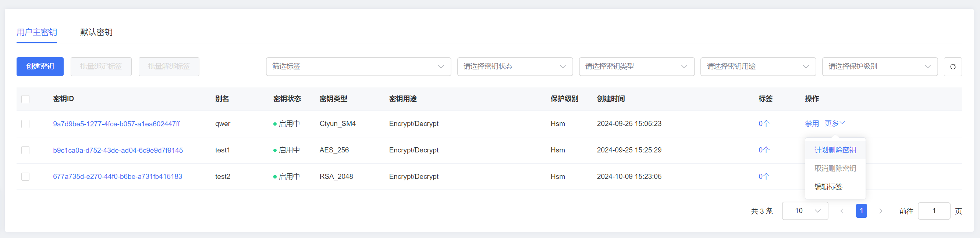Click 禁用 for the qwer key
This screenshot has width=980, height=238.
[x=812, y=123]
